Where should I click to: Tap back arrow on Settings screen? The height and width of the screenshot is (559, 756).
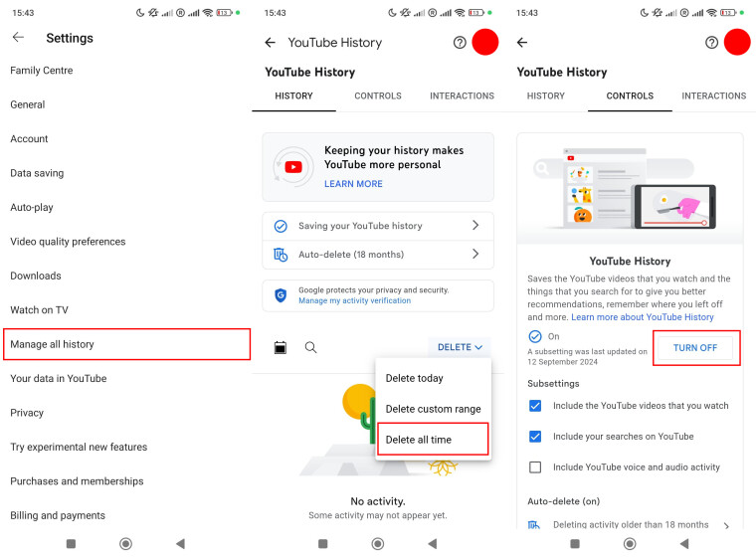coord(18,37)
